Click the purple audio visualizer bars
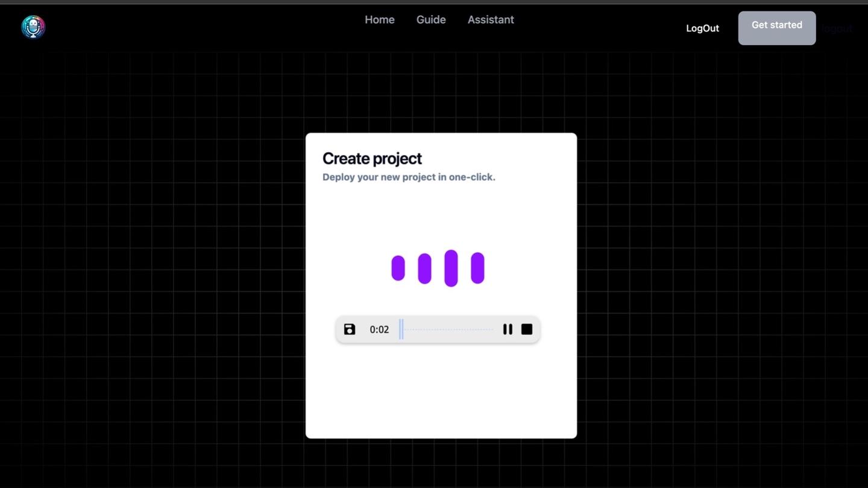 (438, 268)
